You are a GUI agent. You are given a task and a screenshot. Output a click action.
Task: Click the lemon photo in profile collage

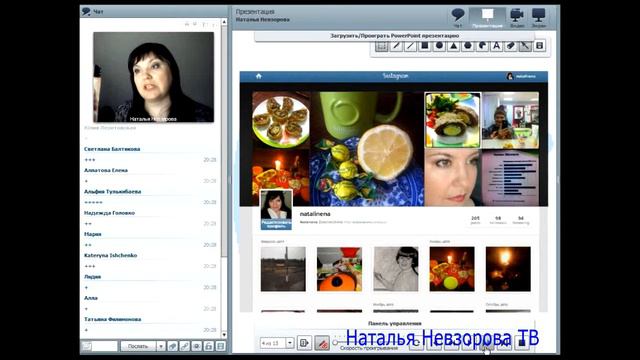[x=367, y=149]
